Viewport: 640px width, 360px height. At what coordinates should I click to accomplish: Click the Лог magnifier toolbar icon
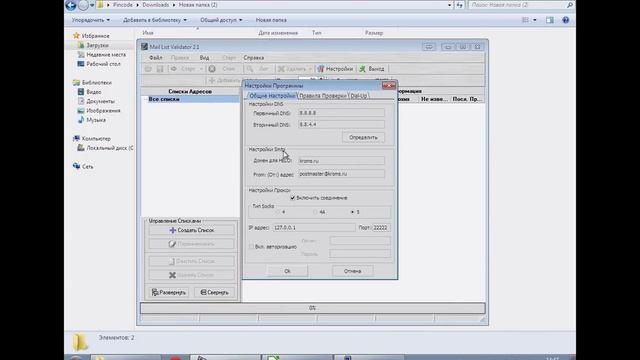250,69
